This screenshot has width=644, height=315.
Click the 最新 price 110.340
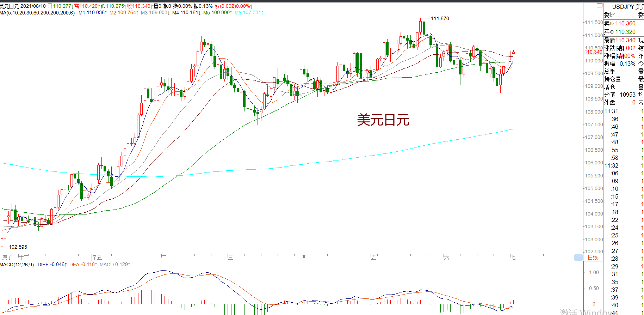coord(625,41)
